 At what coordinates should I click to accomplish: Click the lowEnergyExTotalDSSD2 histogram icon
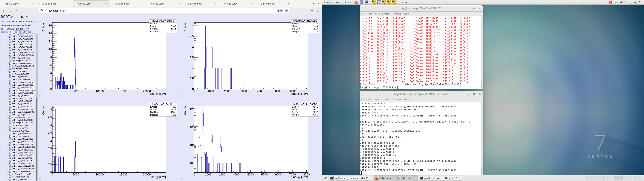pyautogui.click(x=10, y=101)
